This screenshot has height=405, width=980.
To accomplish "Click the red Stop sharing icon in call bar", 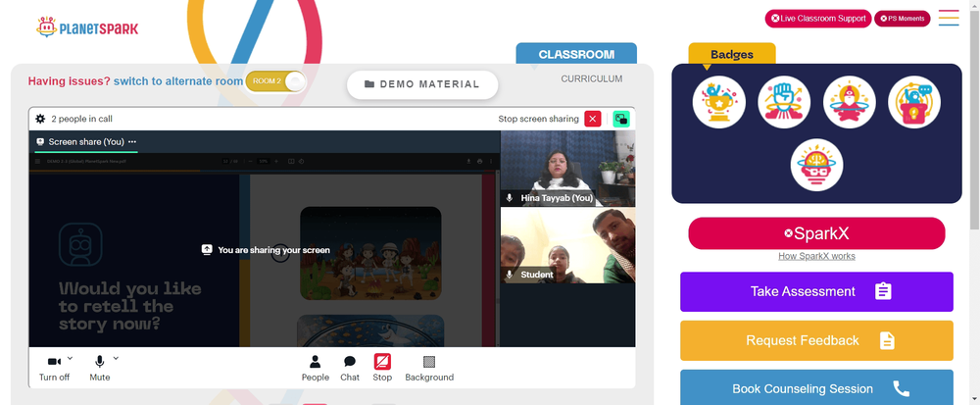I will pyautogui.click(x=382, y=362).
